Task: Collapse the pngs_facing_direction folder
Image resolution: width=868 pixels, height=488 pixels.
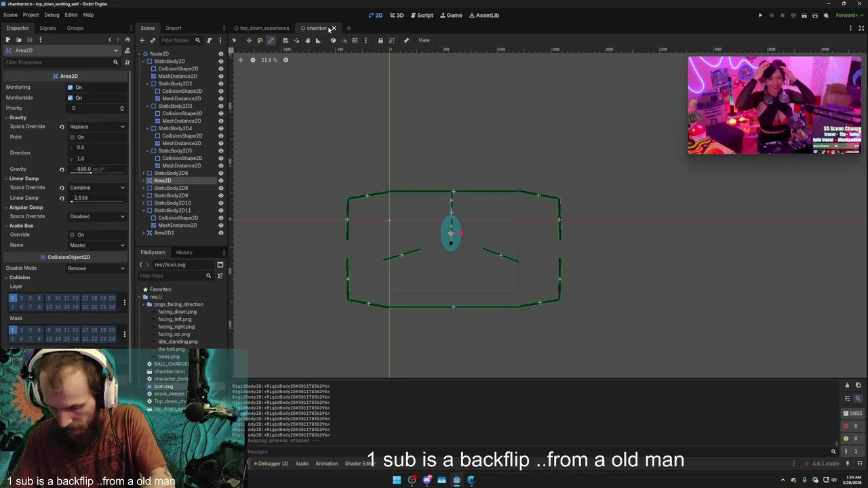Action: [x=144, y=304]
